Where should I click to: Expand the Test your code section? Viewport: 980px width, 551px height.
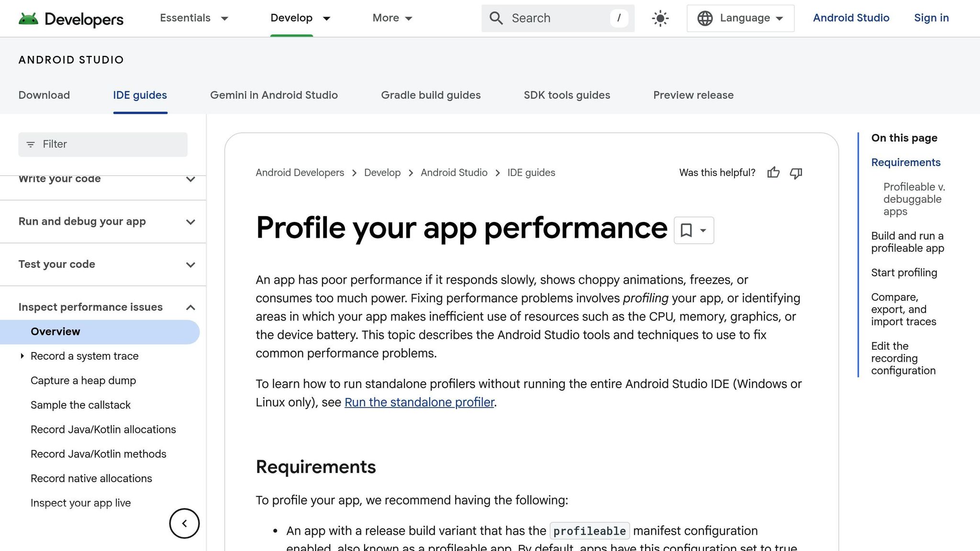click(x=190, y=264)
